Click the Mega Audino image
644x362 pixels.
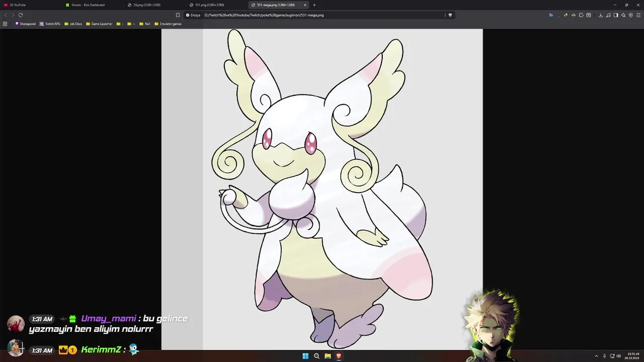[322, 189]
